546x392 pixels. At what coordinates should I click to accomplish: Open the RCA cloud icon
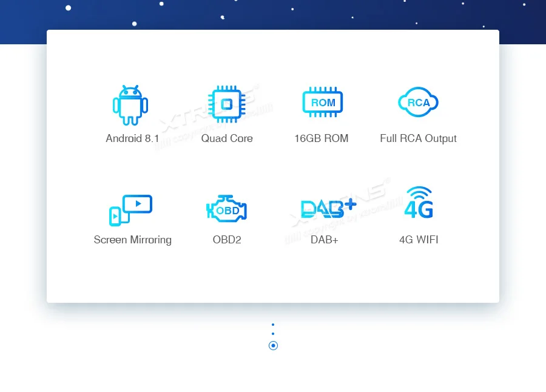(418, 102)
